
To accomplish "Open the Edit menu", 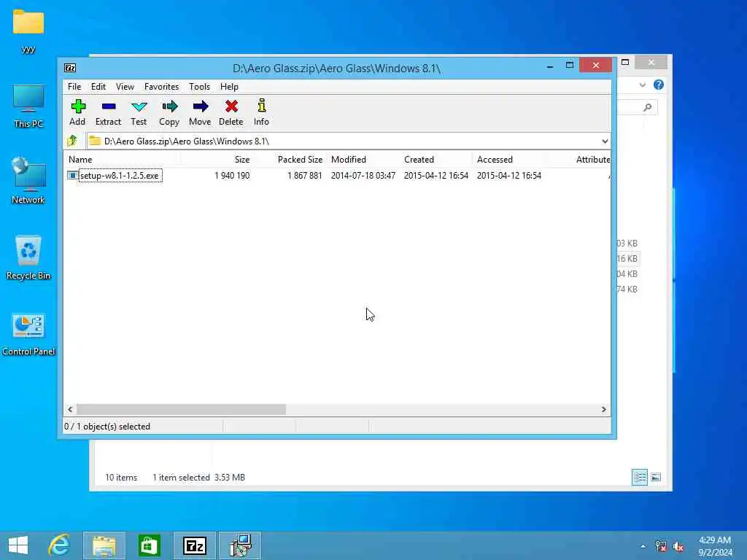I will pos(98,87).
